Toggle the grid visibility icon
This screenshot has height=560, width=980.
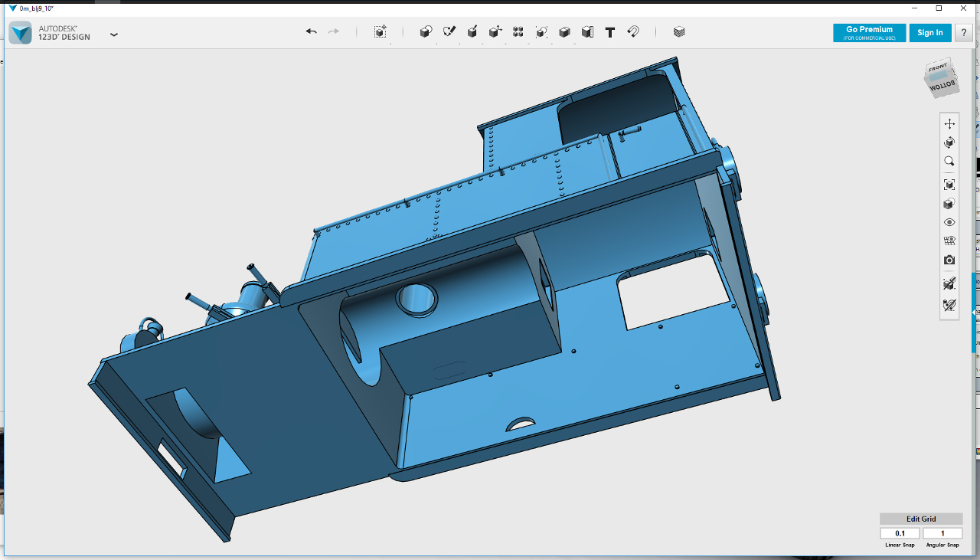point(949,241)
